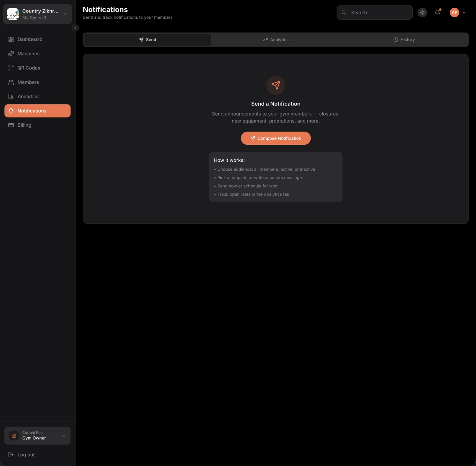Click the paper plane icon on Send tab
The width and height of the screenshot is (476, 466).
coord(141,40)
